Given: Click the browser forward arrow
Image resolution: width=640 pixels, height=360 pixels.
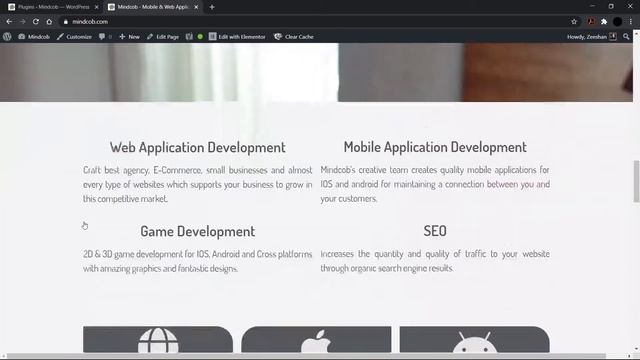Looking at the screenshot, I should pyautogui.click(x=22, y=22).
